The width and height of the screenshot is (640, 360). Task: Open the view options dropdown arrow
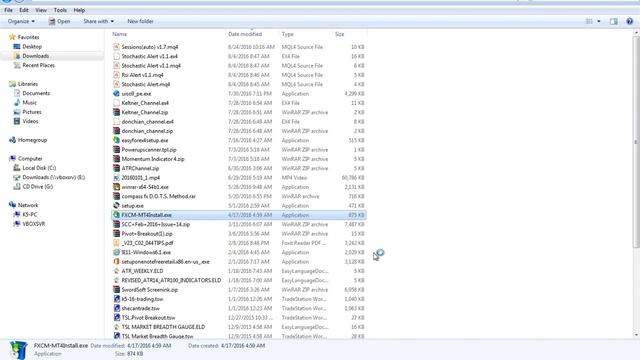click(x=599, y=21)
